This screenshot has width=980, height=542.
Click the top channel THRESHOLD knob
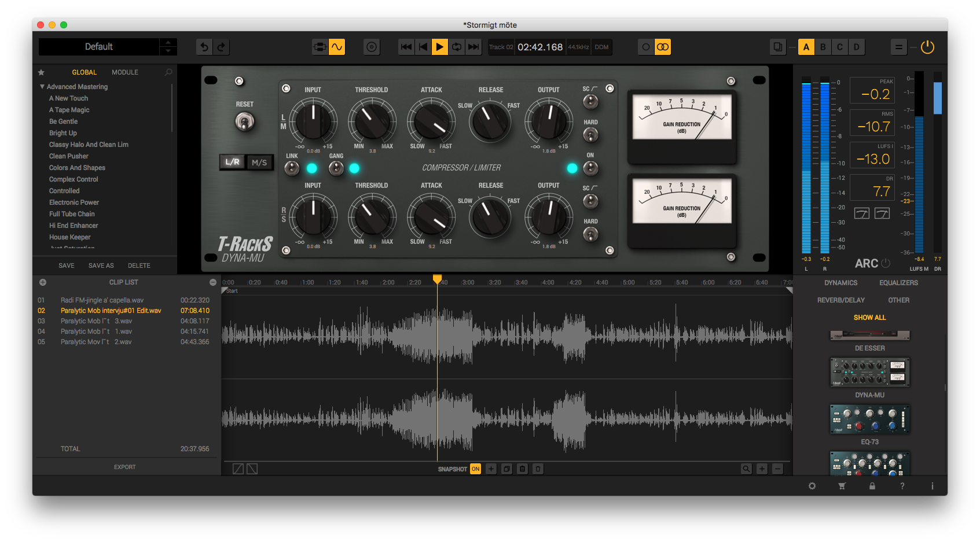[372, 120]
